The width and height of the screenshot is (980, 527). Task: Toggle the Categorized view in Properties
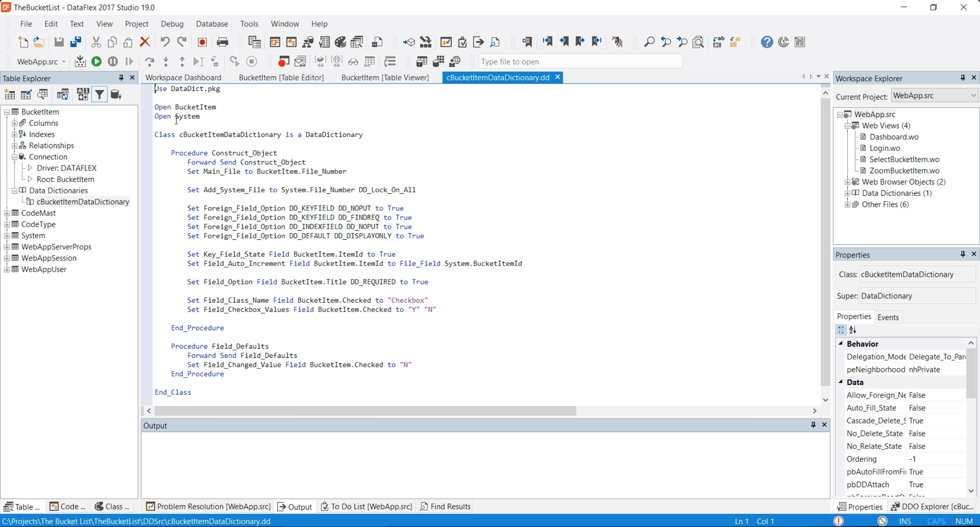[841, 330]
